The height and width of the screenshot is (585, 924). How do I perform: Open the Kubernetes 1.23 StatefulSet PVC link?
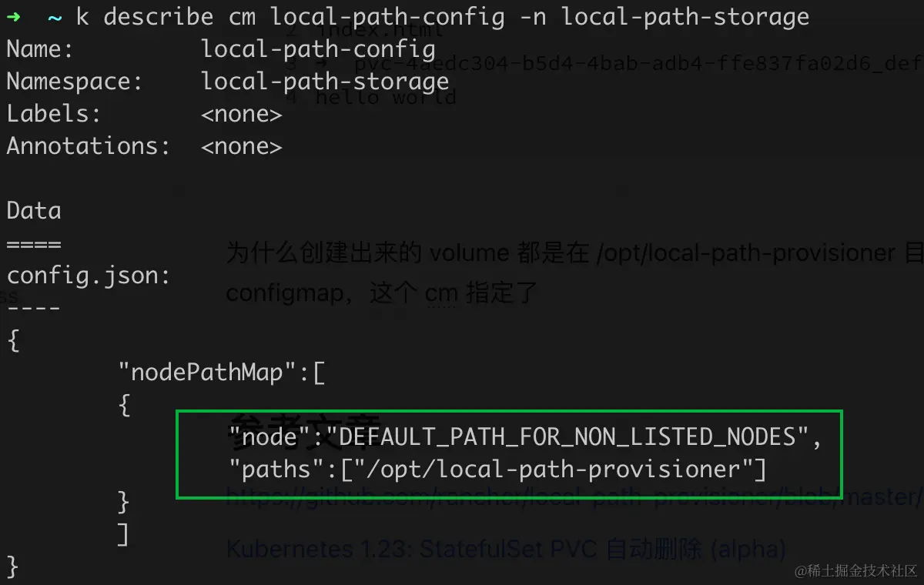click(x=506, y=549)
